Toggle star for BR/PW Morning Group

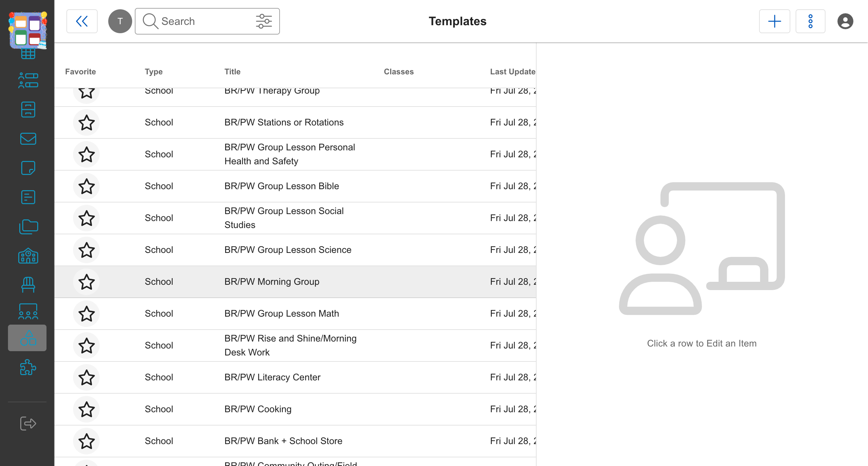[x=87, y=282]
